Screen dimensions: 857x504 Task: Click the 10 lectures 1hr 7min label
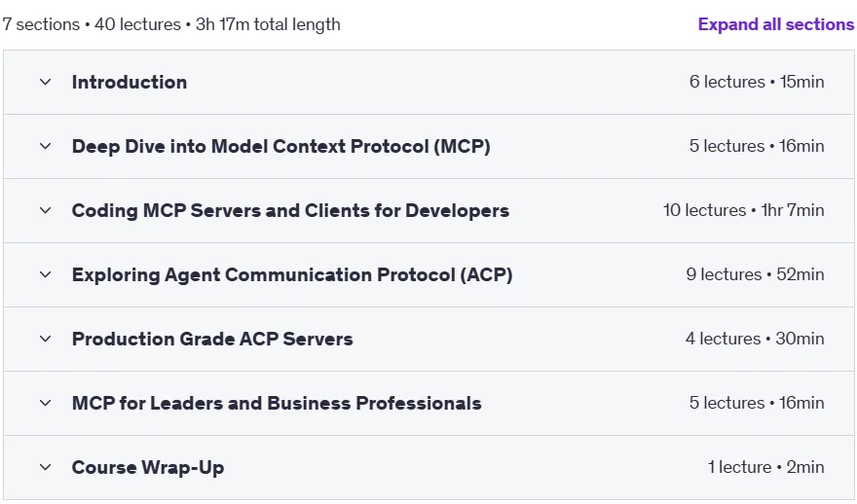743,210
